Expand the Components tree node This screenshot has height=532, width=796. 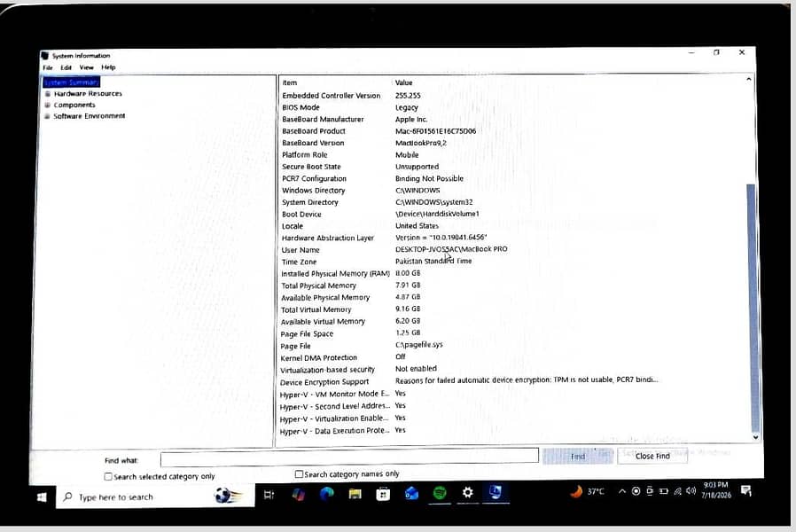pyautogui.click(x=47, y=106)
